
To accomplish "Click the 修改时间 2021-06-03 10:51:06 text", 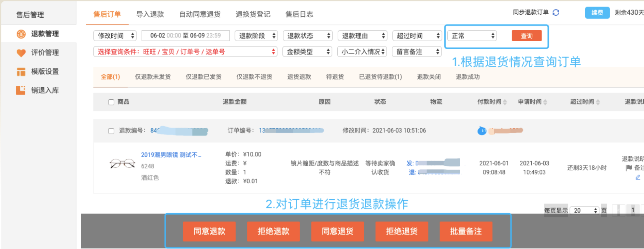I will click(384, 131).
